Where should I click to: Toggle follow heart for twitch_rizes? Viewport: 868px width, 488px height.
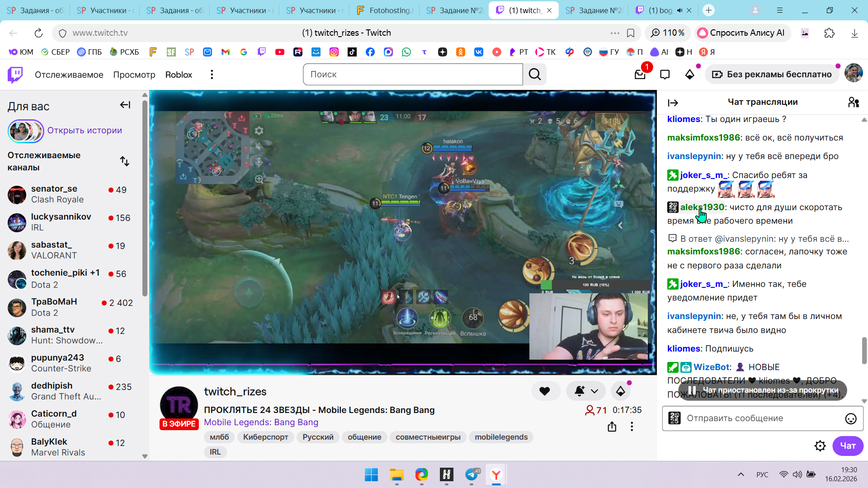coord(545,391)
